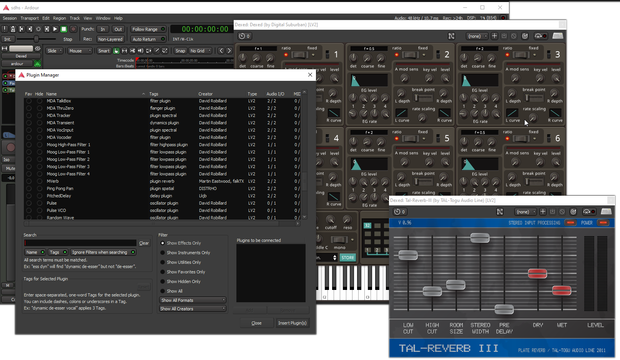Select the Show All filter radio
Viewport: 620px width, 360px height.
tap(171, 291)
